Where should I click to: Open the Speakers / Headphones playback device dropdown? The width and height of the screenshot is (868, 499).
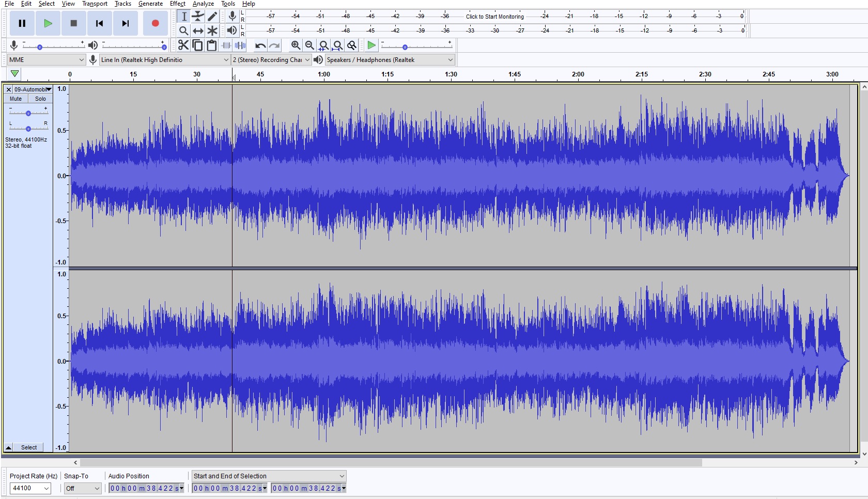point(390,60)
